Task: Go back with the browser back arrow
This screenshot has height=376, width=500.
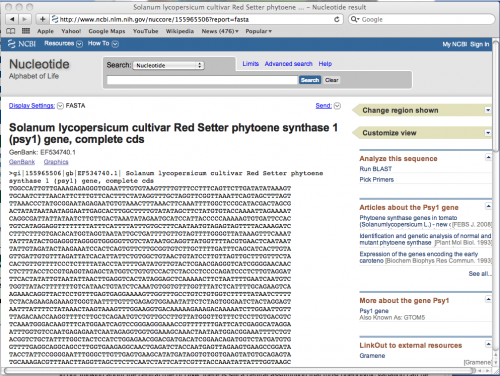Action: pyautogui.click(x=12, y=19)
